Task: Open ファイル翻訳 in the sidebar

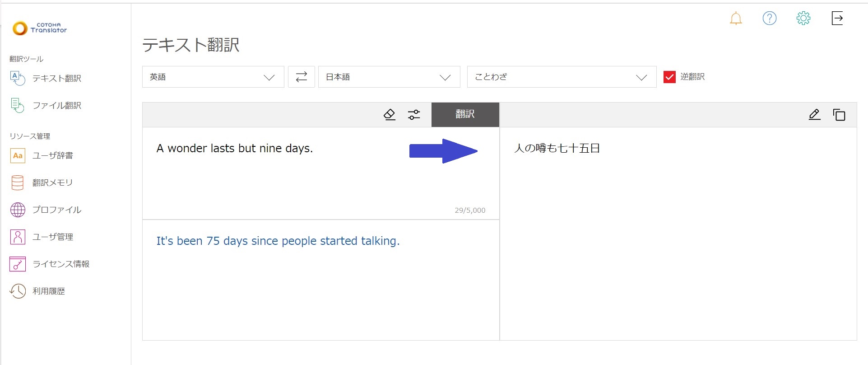Action: click(56, 106)
